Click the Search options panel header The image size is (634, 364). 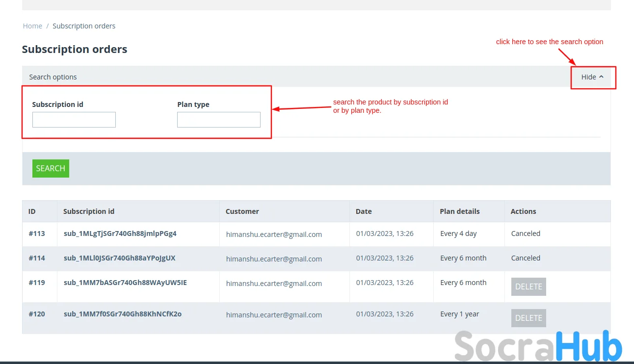pyautogui.click(x=53, y=77)
